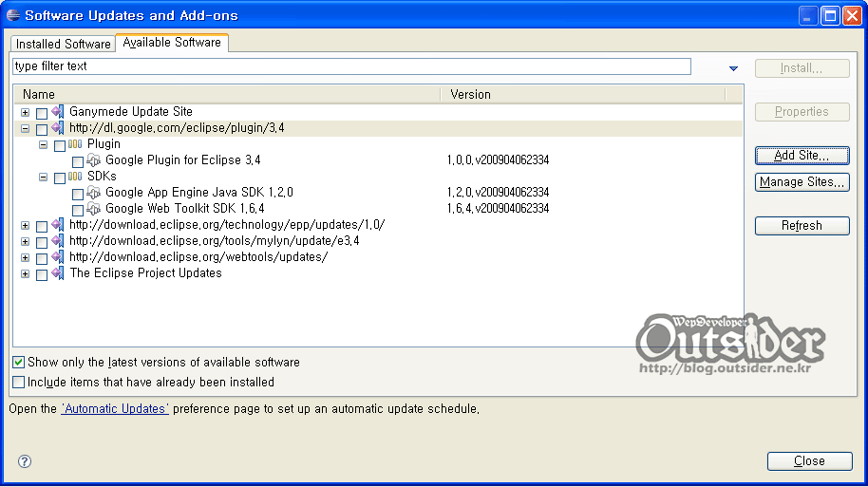This screenshot has height=487, width=868.
Task: Click the Install... button
Action: (802, 68)
